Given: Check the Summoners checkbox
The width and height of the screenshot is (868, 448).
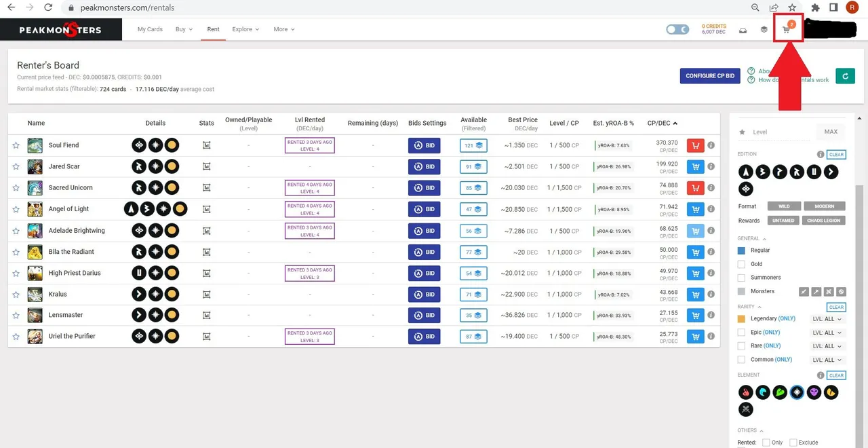Looking at the screenshot, I should click(x=741, y=278).
